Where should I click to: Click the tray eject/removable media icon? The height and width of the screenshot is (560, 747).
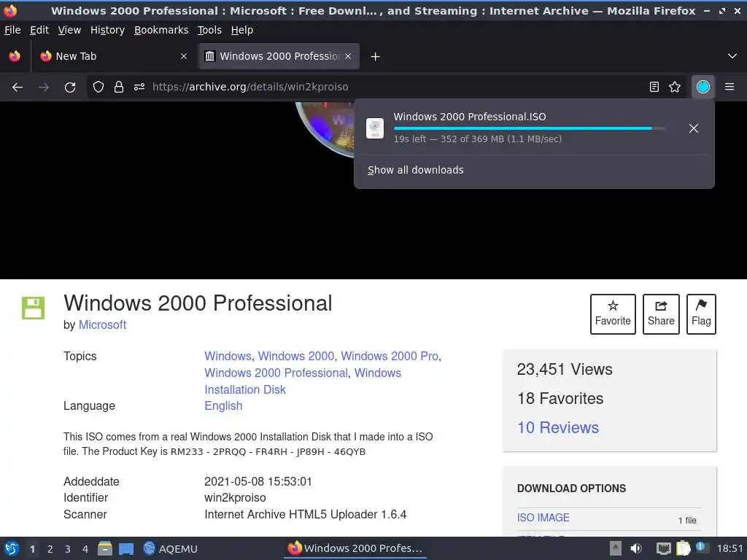point(616,548)
